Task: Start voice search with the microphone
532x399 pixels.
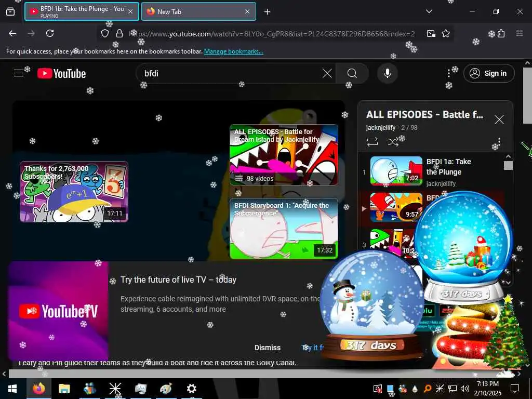Action: (x=387, y=73)
